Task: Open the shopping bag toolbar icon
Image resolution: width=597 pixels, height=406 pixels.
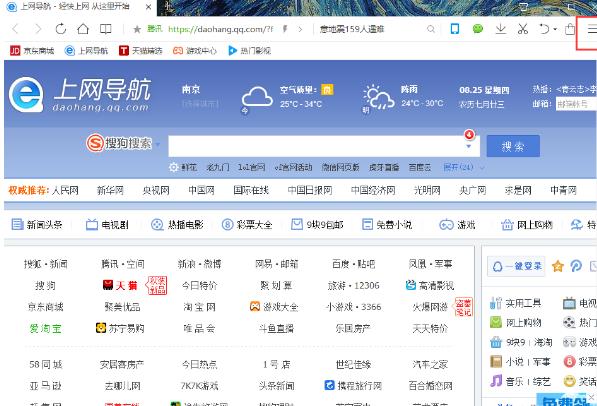Action: [x=570, y=29]
